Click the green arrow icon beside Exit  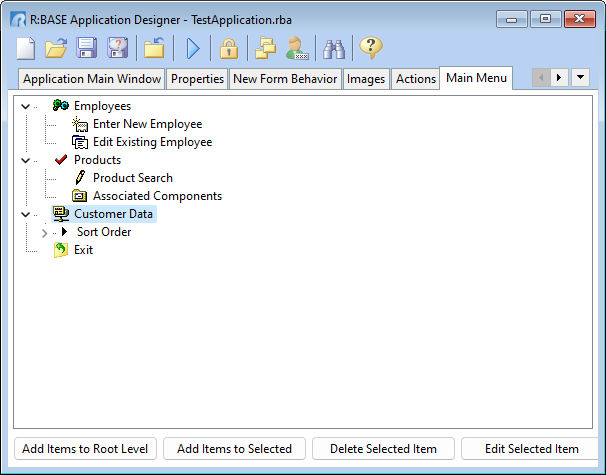click(x=61, y=250)
